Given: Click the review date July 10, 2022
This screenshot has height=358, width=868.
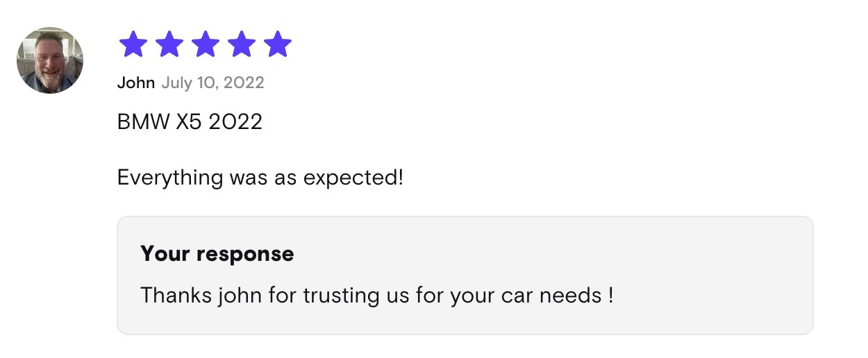Looking at the screenshot, I should click(x=213, y=83).
